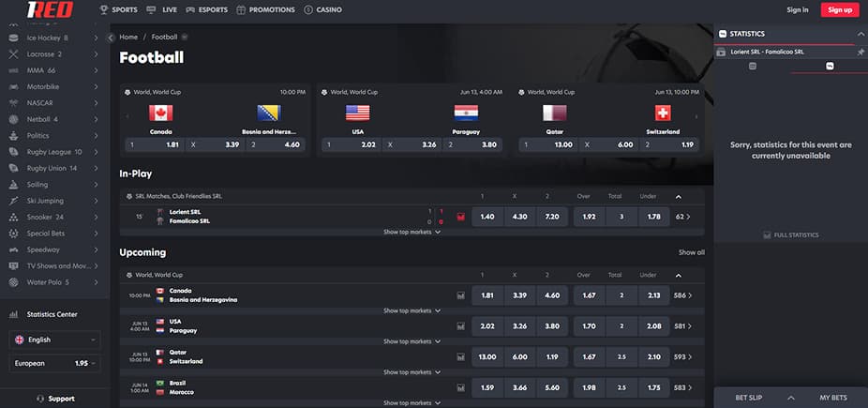868x408 pixels.
Task: Open stats icon for Brazil vs Morocco row
Action: [x=460, y=387]
